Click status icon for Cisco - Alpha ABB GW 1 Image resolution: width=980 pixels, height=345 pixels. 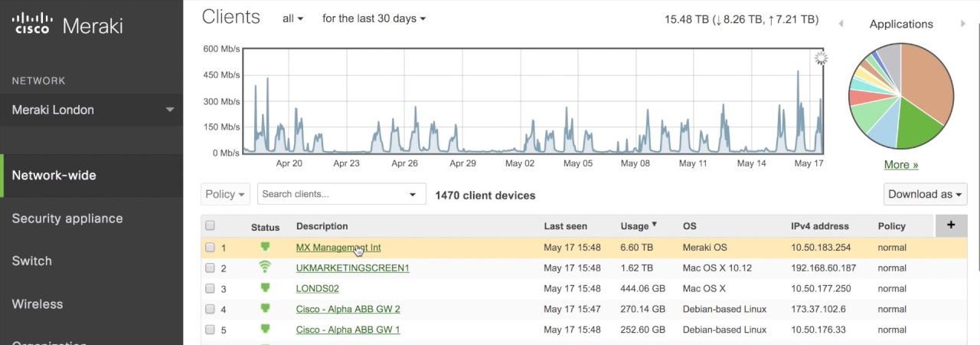(265, 329)
